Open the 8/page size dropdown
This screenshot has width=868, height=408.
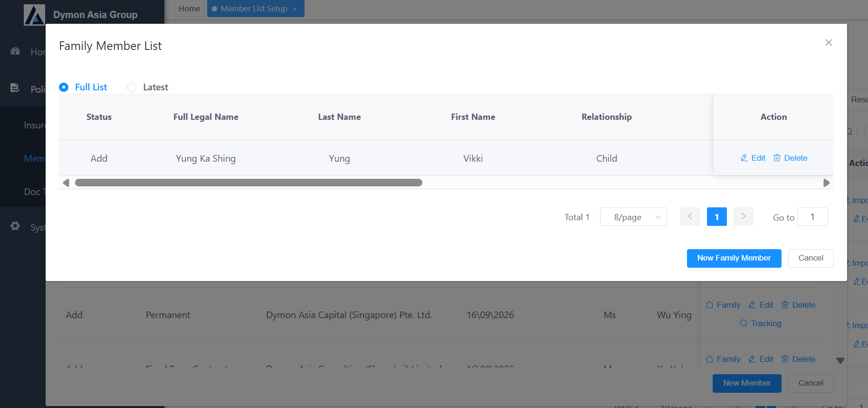click(633, 217)
